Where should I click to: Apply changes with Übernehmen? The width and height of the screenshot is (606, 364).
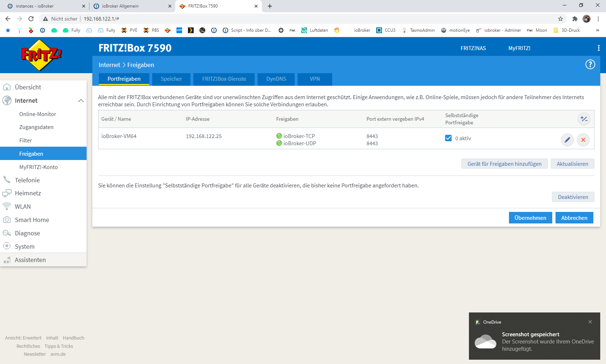point(530,218)
